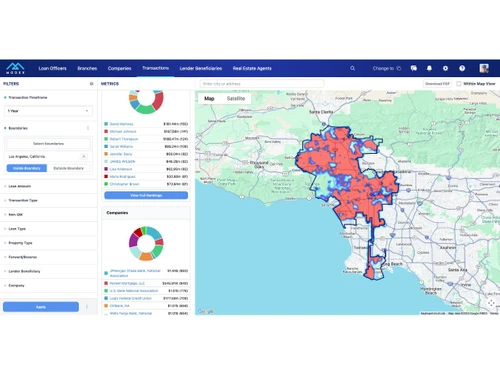The height and width of the screenshot is (375, 500).
Task: Enable Within Map View checkbox
Action: (459, 84)
